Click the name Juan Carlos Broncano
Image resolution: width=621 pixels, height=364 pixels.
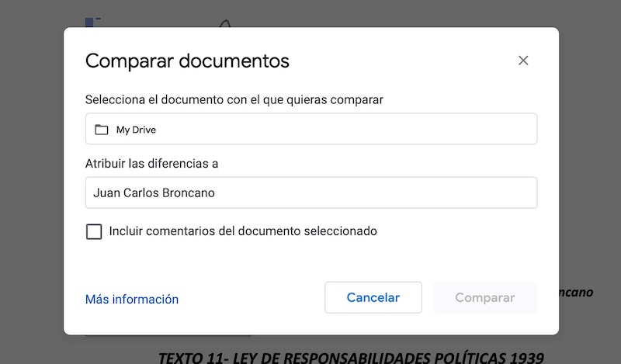pos(154,192)
